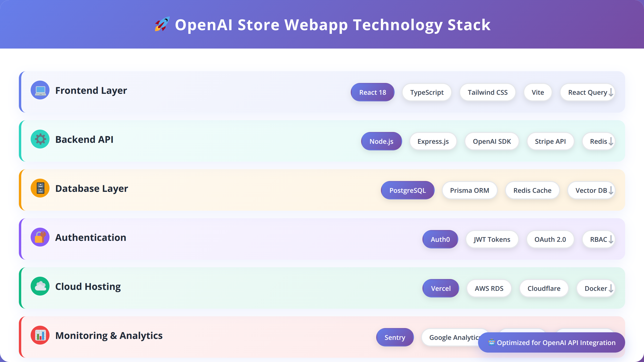
Task: Select the Cloudflare tag
Action: point(544,288)
